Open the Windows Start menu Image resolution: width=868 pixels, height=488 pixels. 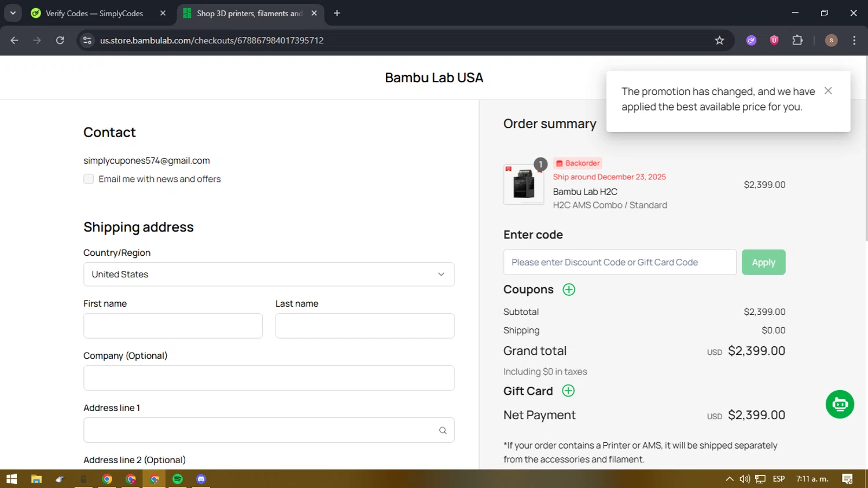pos(12,479)
